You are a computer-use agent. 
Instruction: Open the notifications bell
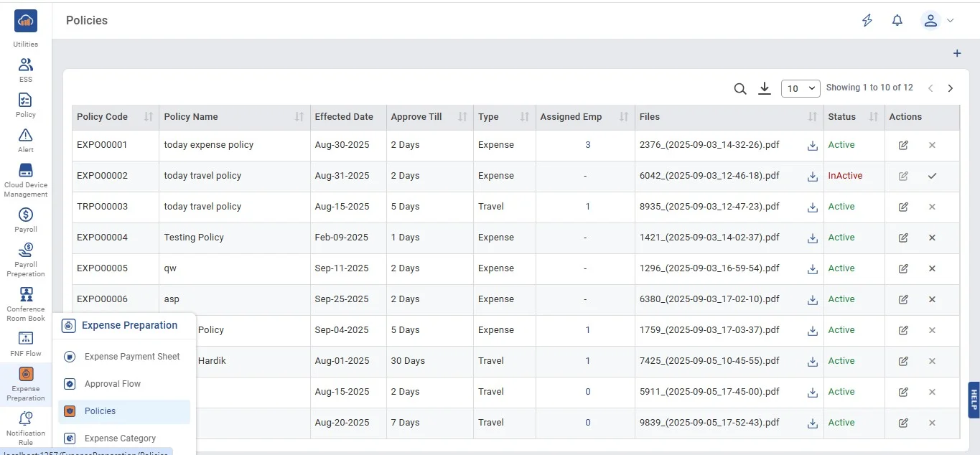(x=897, y=21)
